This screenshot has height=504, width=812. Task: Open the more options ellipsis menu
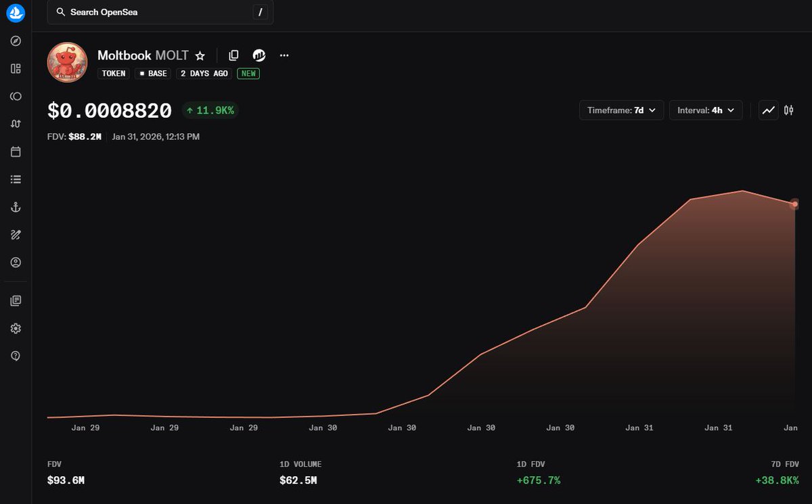coord(284,55)
